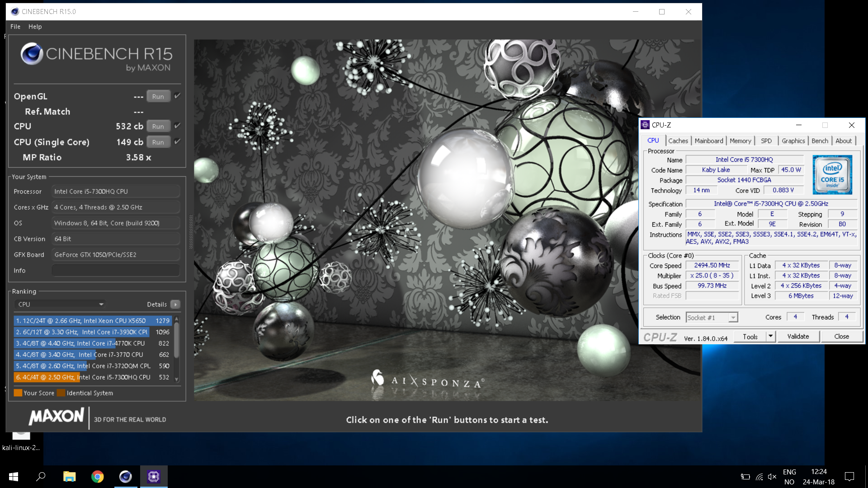Image resolution: width=868 pixels, height=488 pixels.
Task: Open the Action Center notifications icon
Action: point(849,477)
